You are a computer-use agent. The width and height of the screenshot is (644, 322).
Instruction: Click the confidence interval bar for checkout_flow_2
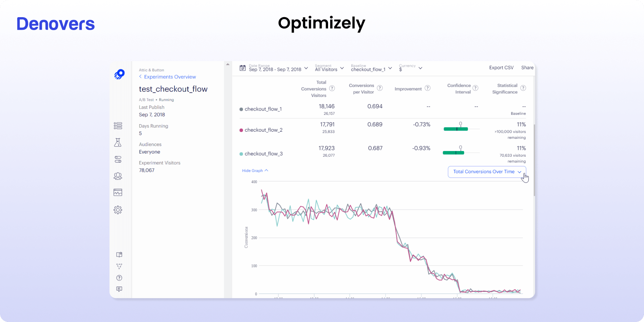coord(456,129)
